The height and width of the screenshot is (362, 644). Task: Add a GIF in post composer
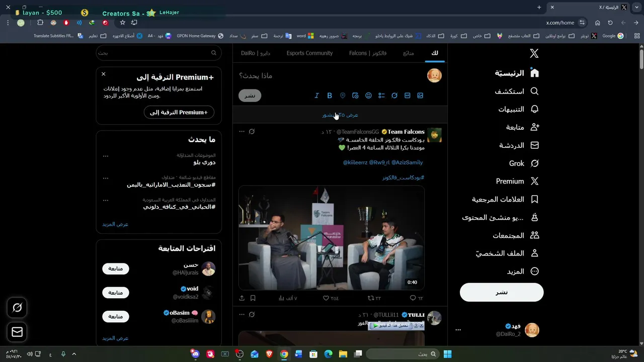point(408,96)
